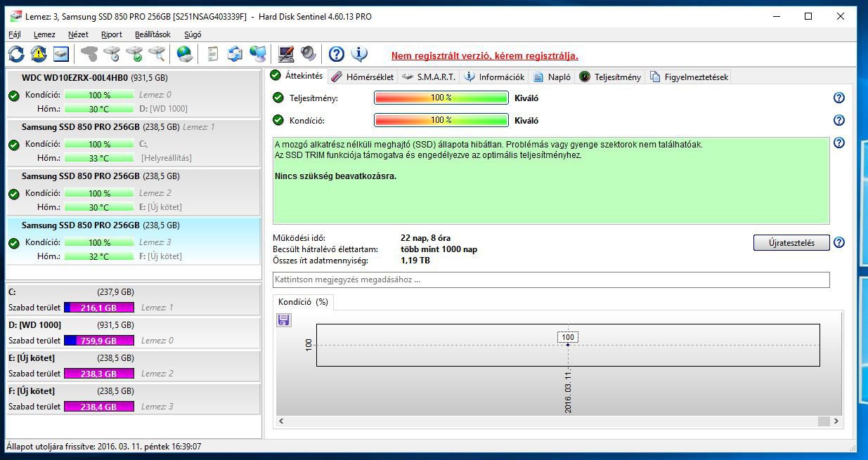Click the green check icon of WDC WD10EZRX disk
This screenshot has height=460, width=868.
click(13, 96)
